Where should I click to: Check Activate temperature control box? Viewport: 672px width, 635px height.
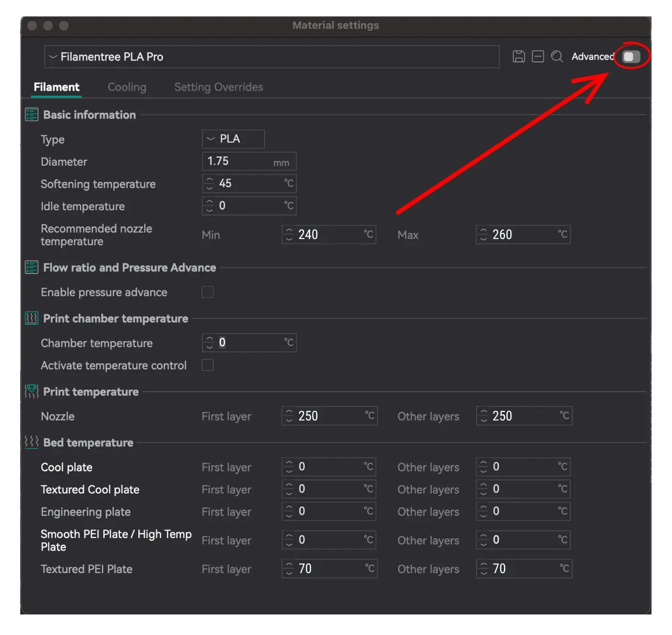(207, 365)
